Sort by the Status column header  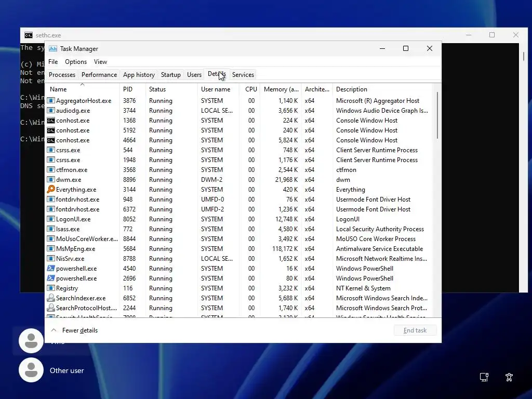click(171, 89)
